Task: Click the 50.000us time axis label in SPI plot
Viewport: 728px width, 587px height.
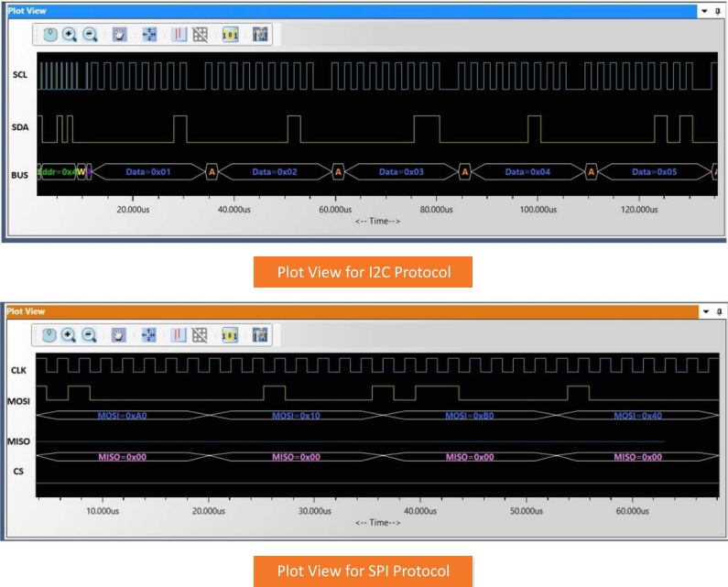Action: [x=527, y=511]
